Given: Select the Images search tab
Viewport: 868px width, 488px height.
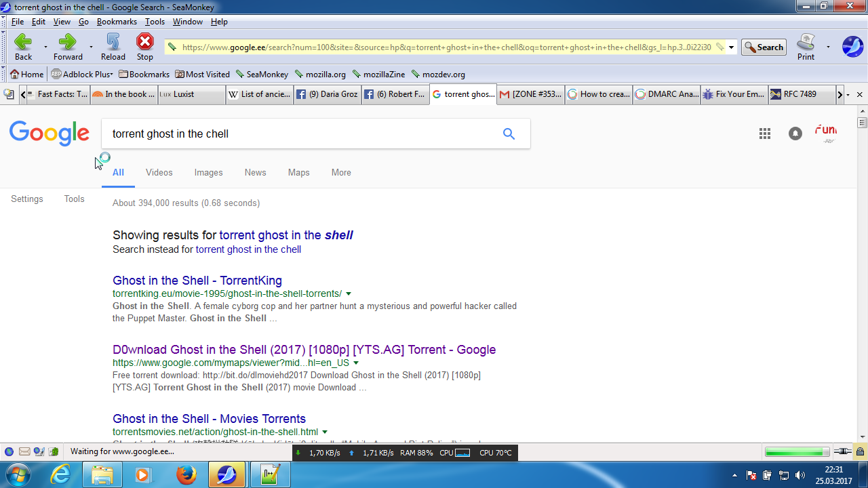Looking at the screenshot, I should pos(209,173).
